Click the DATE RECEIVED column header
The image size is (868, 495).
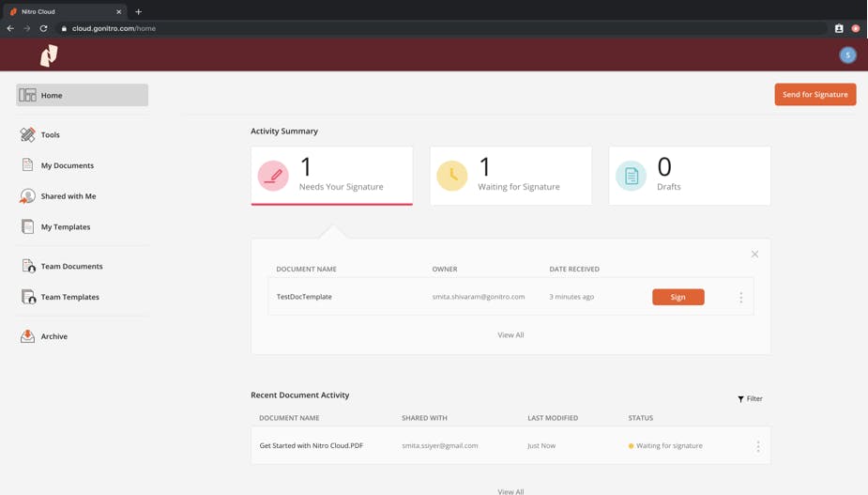(x=574, y=269)
